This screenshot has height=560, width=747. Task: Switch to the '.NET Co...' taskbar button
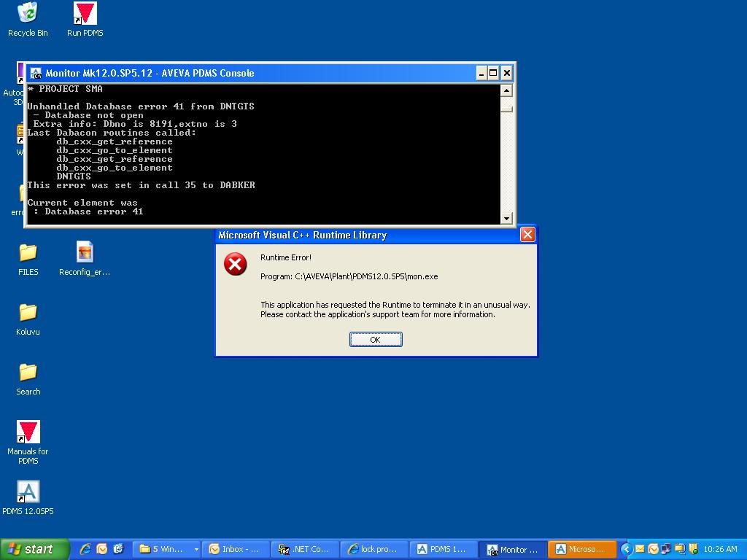(x=304, y=549)
